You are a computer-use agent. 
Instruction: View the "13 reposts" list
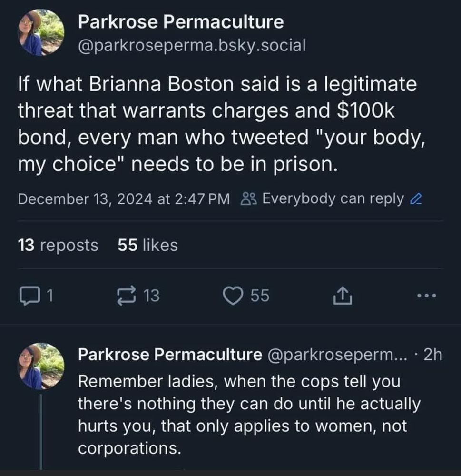(58, 245)
